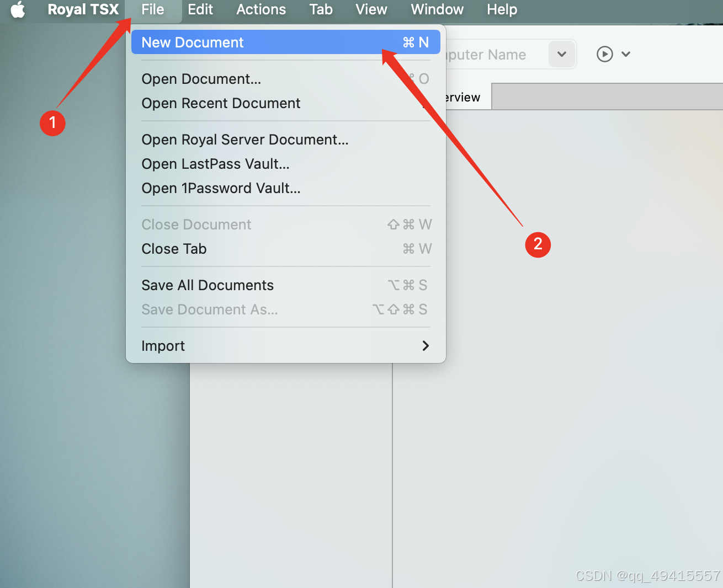Open the Help menu

[x=502, y=10]
